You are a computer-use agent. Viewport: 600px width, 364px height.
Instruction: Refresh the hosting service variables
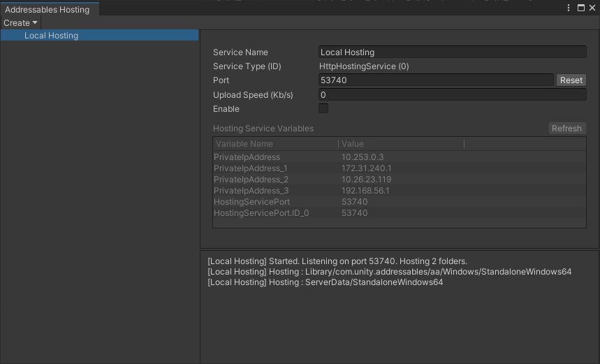566,129
